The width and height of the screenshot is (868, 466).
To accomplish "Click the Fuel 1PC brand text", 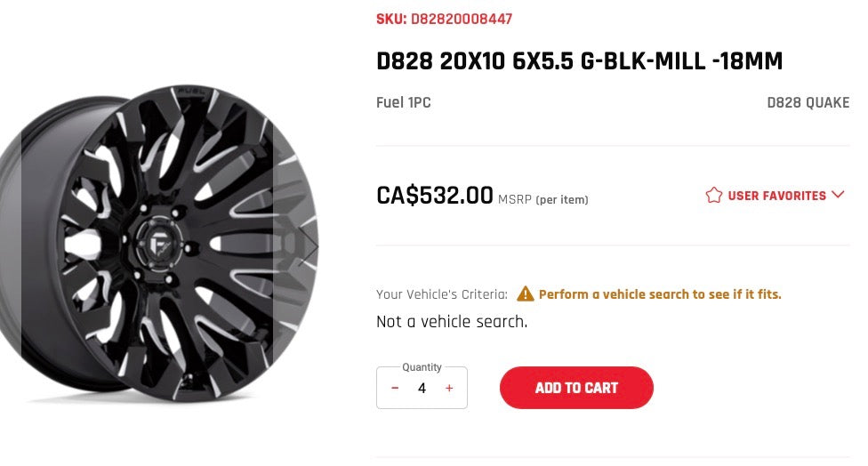I will [x=404, y=103].
